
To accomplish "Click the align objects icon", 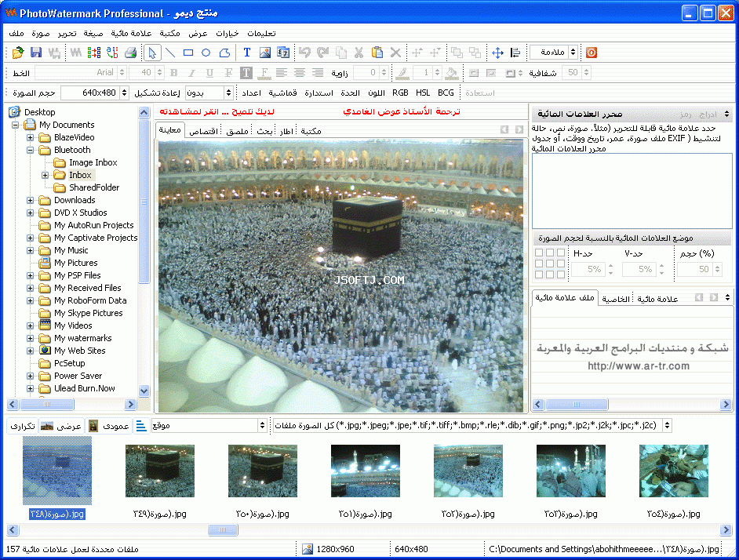I will [x=515, y=53].
